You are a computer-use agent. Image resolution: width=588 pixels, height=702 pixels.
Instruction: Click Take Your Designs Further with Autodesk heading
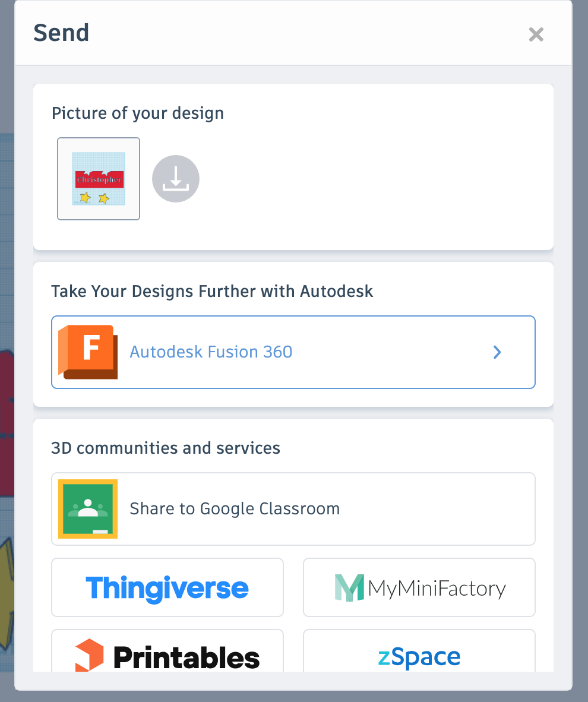(x=212, y=291)
